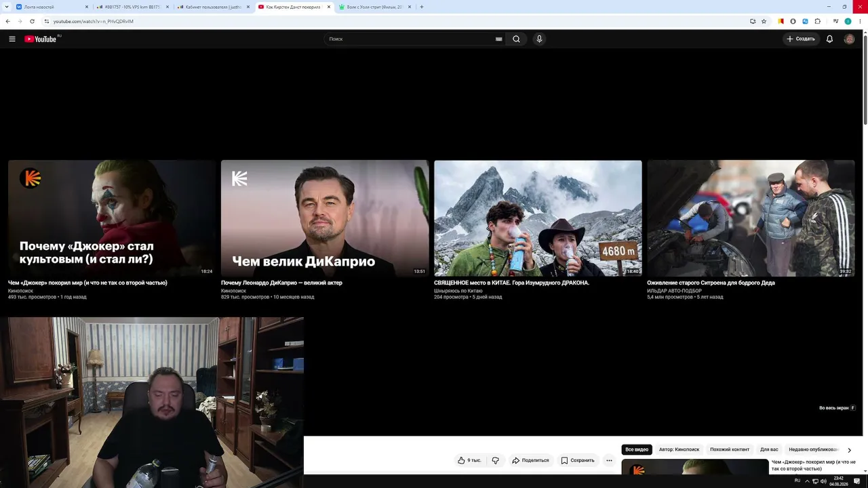Image resolution: width=868 pixels, height=488 pixels.
Task: Bookmark this page with the star
Action: point(764,21)
